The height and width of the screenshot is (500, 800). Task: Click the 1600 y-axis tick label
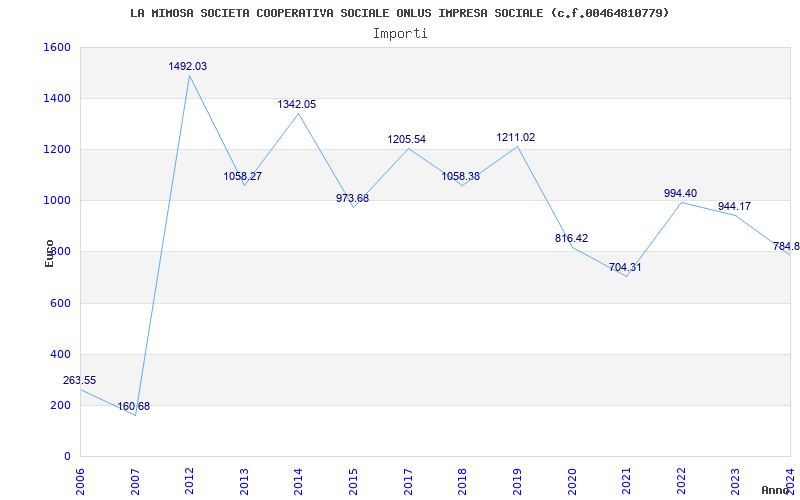[x=57, y=47]
